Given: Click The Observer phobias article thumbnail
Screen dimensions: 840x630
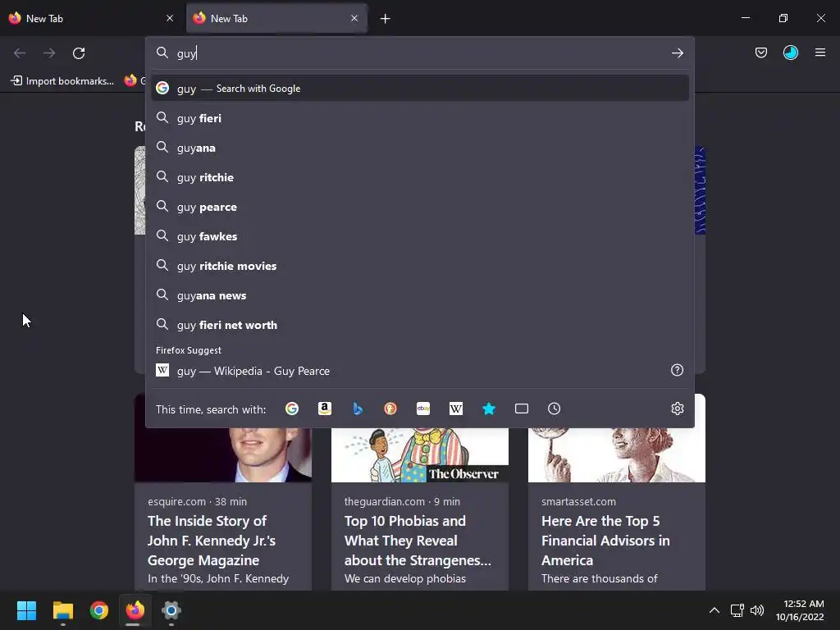Looking at the screenshot, I should (x=419, y=454).
